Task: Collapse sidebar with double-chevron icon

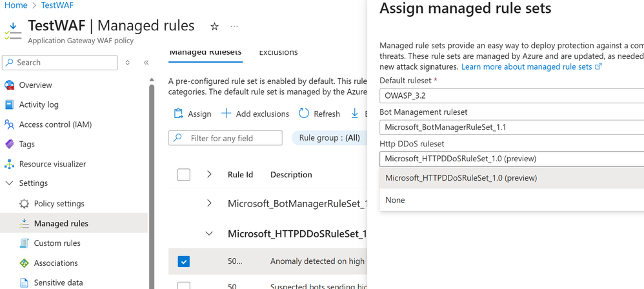Action: point(146,63)
